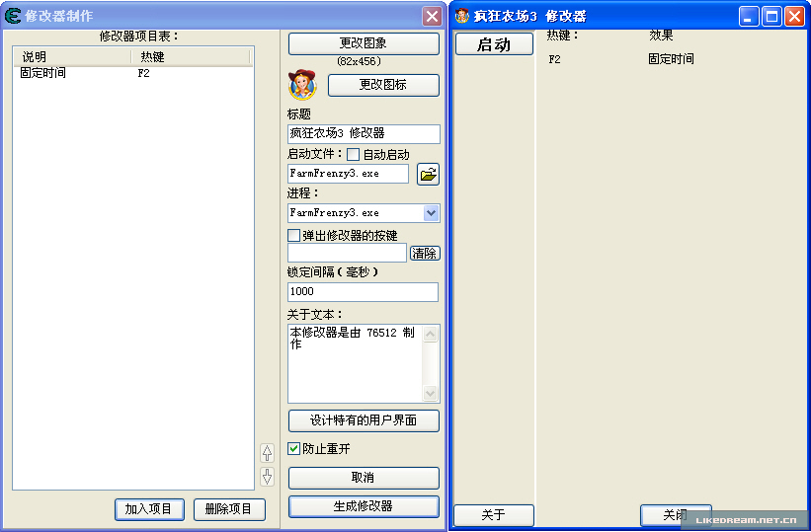Uncheck the 防止重开 checkbox
Screen dimensions: 811x532
pyautogui.click(x=293, y=449)
